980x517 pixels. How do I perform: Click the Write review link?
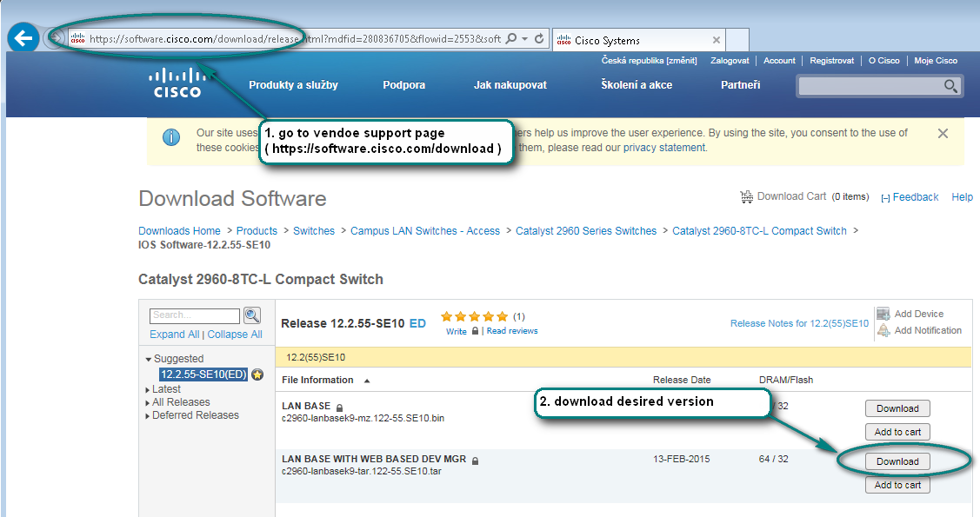pos(457,332)
